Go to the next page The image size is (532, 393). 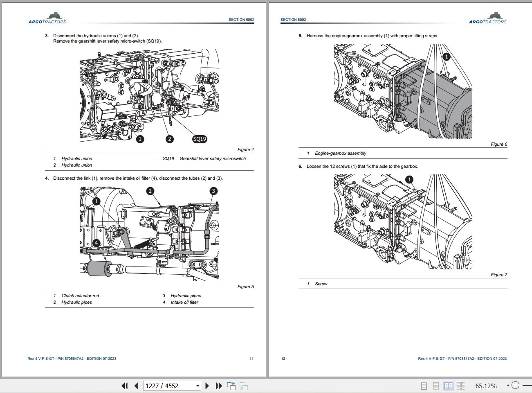point(207,386)
